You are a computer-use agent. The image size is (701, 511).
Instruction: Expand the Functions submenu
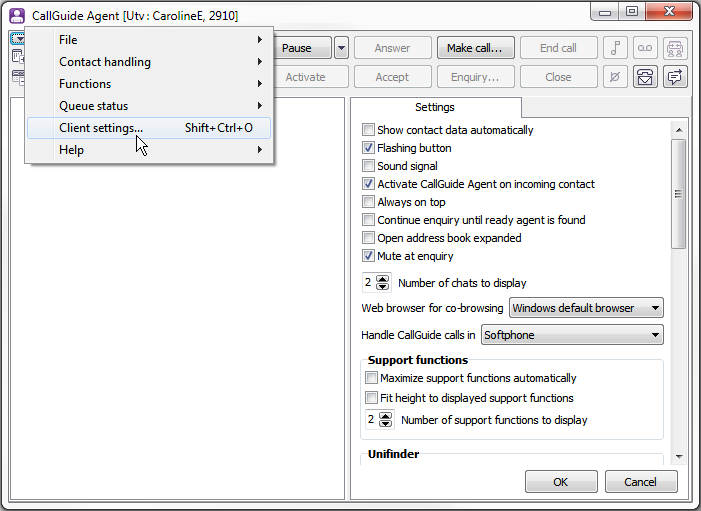click(149, 84)
